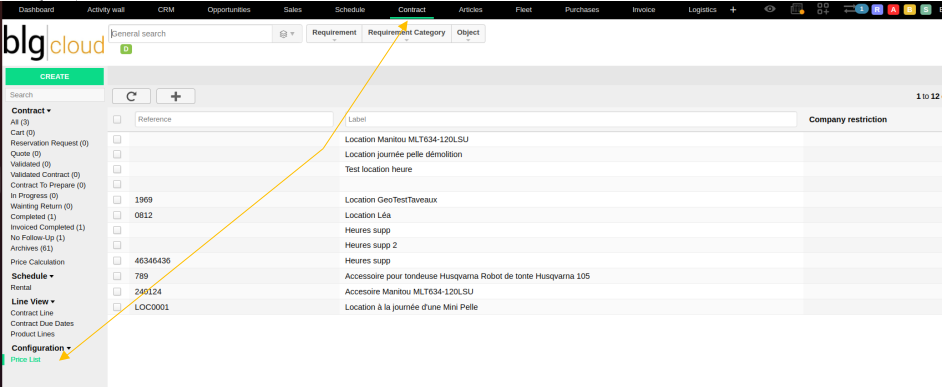Open Completed (1) contracts
The image size is (945, 387).
34,216
